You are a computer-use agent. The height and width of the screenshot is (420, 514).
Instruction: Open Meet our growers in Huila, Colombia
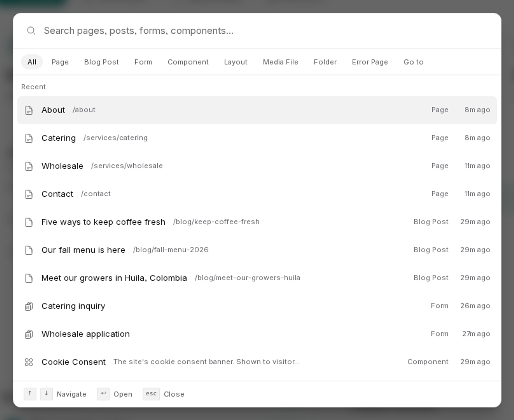tap(257, 278)
